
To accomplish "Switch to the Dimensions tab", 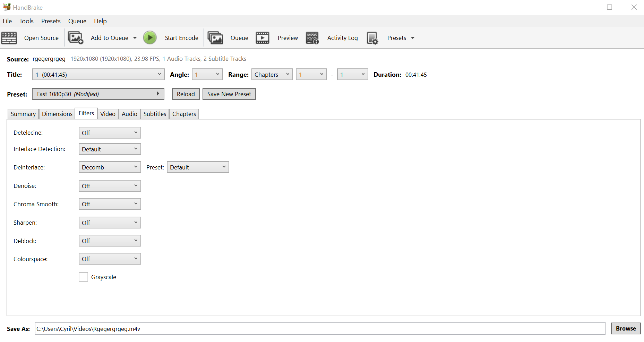I will coord(57,114).
